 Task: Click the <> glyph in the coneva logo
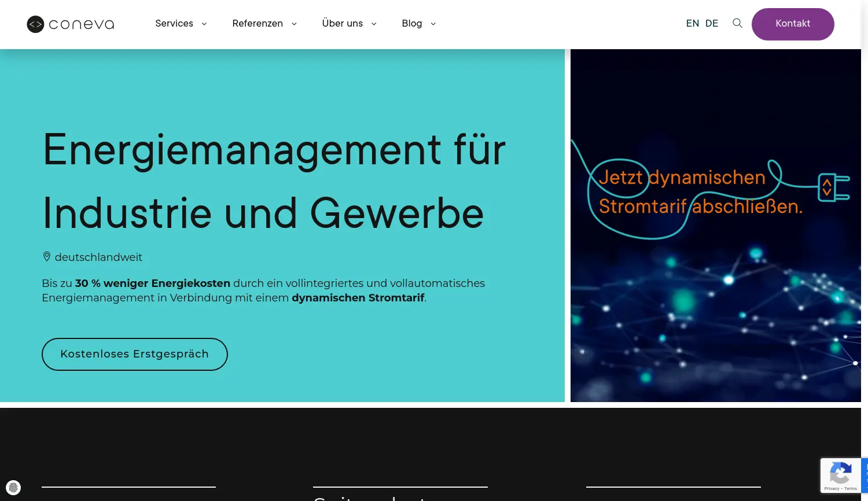tap(35, 24)
